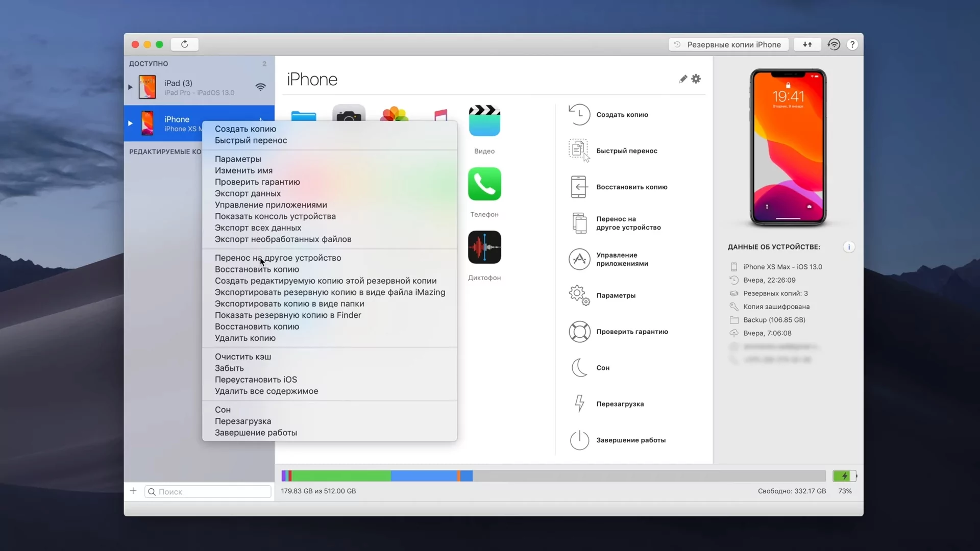Choose Перезагрузка in the context menu
The image size is (980, 551).
pyautogui.click(x=330, y=421)
